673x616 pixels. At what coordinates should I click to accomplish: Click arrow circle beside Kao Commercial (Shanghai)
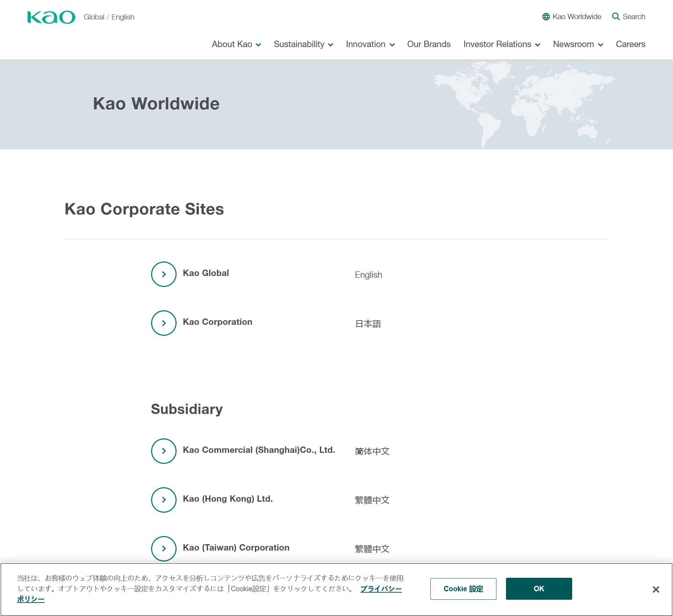[x=163, y=451]
